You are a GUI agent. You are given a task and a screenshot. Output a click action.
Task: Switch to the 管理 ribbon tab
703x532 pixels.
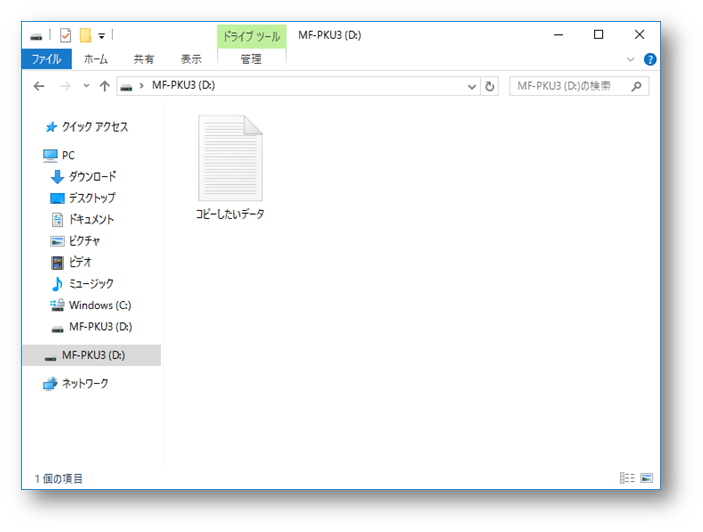point(251,59)
